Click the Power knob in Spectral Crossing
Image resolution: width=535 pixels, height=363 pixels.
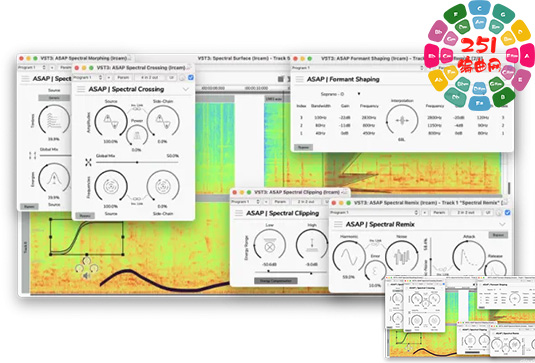137,135
